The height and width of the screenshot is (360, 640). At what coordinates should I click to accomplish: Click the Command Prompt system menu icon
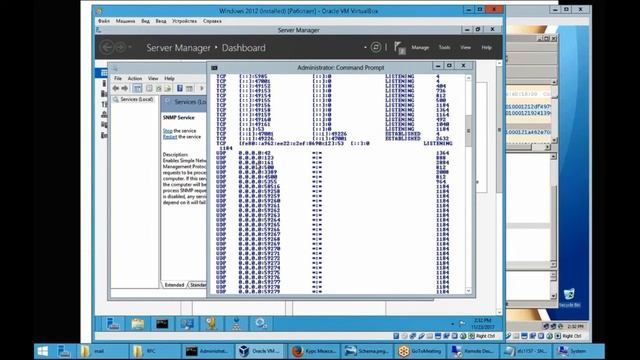(x=214, y=68)
